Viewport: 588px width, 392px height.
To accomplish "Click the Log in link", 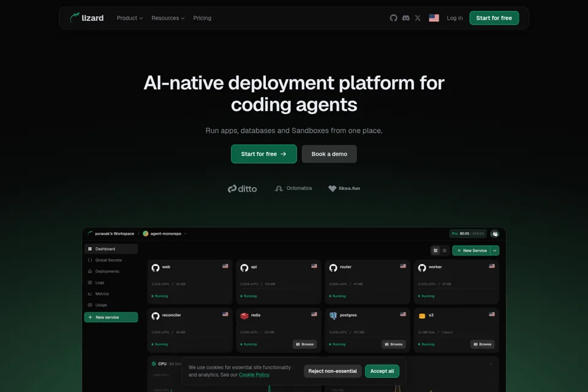I will pos(454,18).
